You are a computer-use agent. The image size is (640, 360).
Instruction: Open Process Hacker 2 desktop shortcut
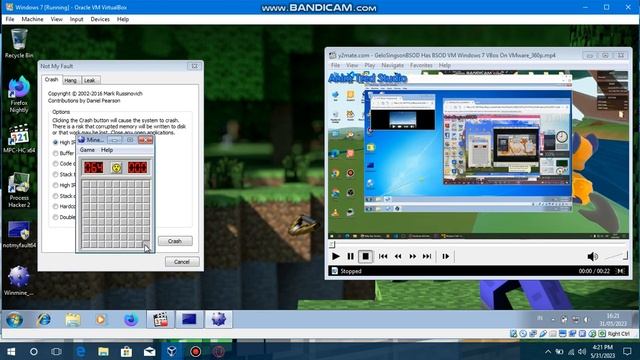tap(19, 190)
